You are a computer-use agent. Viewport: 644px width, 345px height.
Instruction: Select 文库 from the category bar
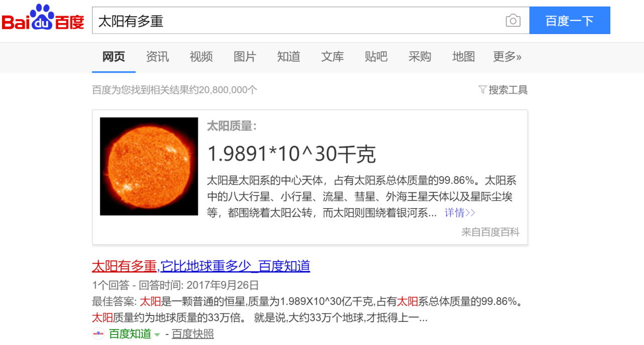point(332,57)
